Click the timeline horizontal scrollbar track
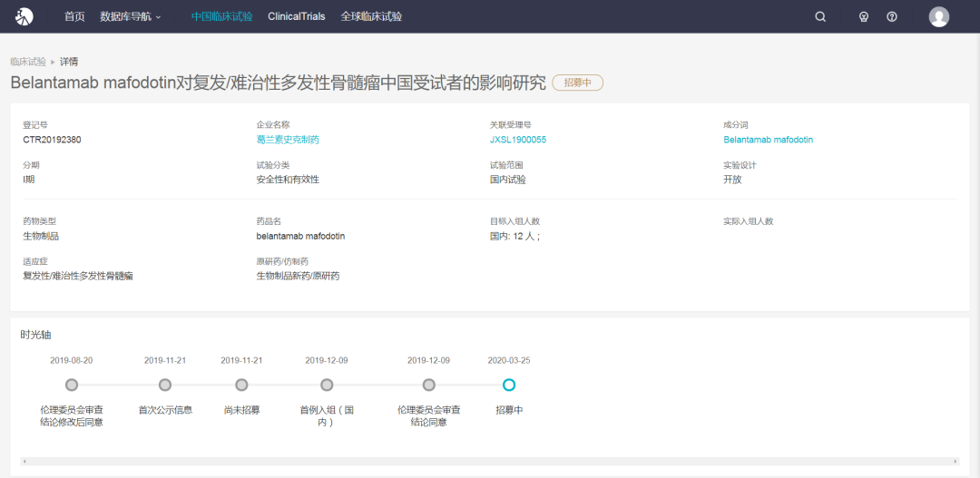 coord(490,461)
